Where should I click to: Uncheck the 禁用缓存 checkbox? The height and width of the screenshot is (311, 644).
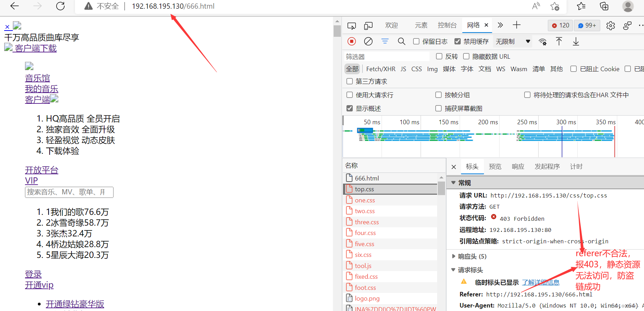tap(458, 41)
